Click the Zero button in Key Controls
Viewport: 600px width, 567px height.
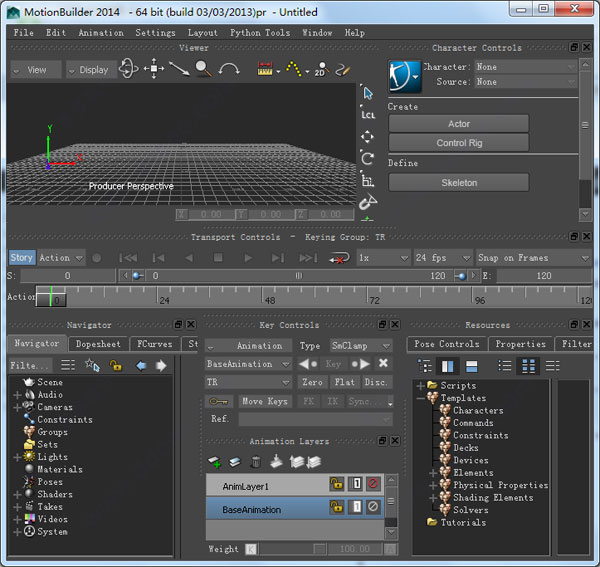(312, 382)
